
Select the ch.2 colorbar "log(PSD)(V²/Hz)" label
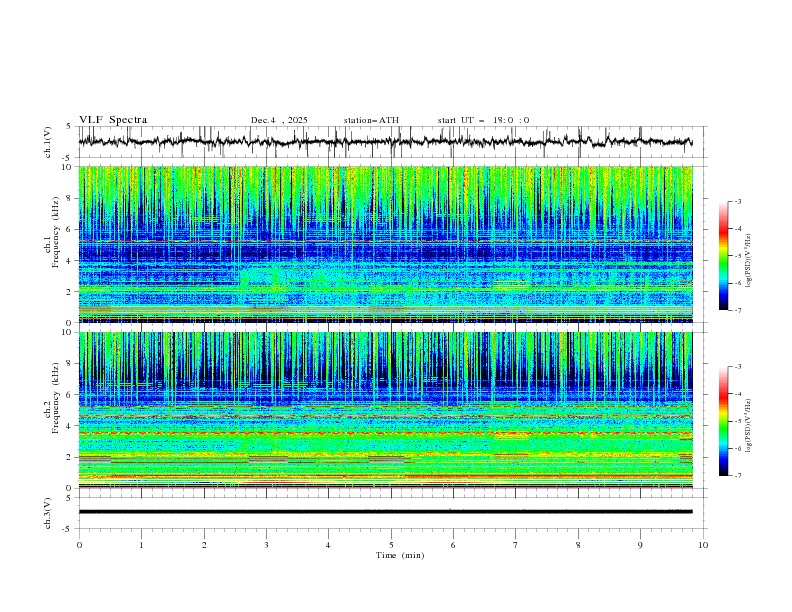(x=748, y=425)
